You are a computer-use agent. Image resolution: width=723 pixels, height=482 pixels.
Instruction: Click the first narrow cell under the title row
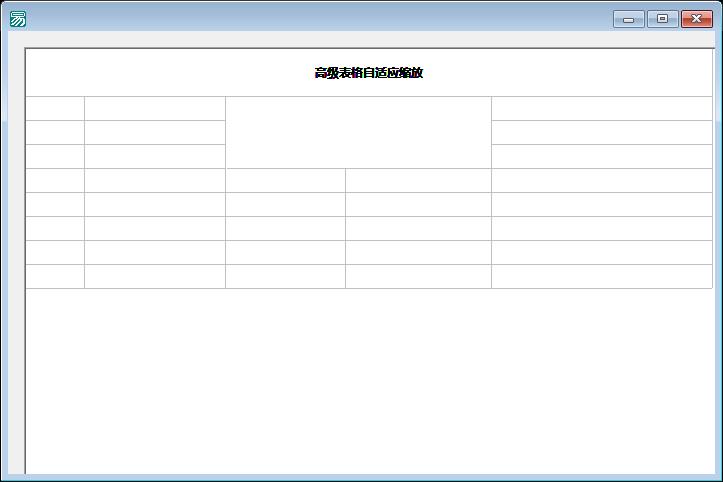point(55,108)
